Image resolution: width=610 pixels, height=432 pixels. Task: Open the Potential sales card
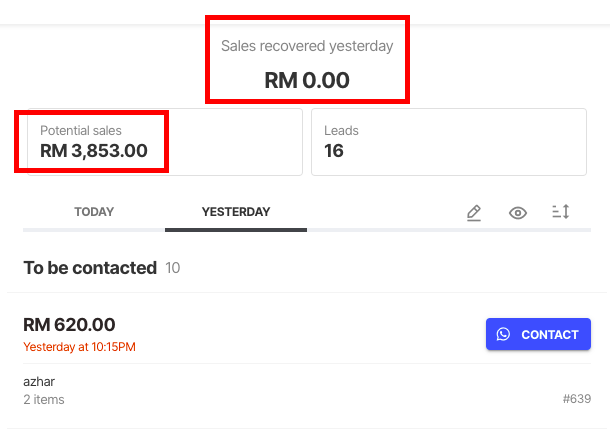pos(165,142)
